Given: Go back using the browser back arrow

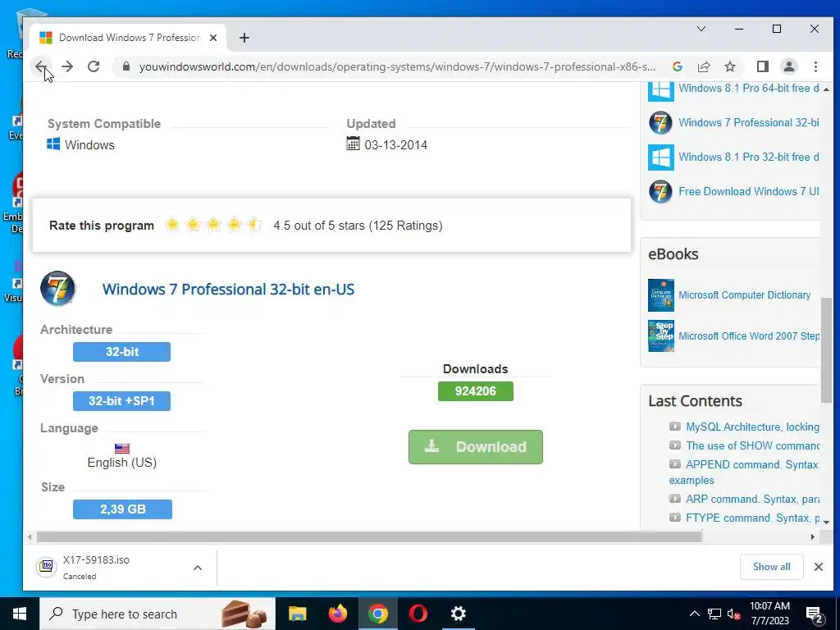Looking at the screenshot, I should tap(41, 66).
